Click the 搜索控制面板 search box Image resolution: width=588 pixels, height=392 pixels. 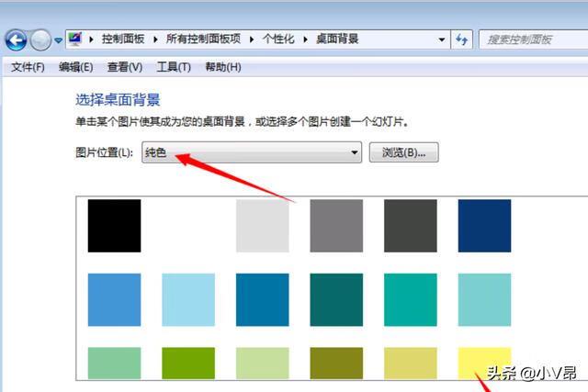pyautogui.click(x=528, y=39)
